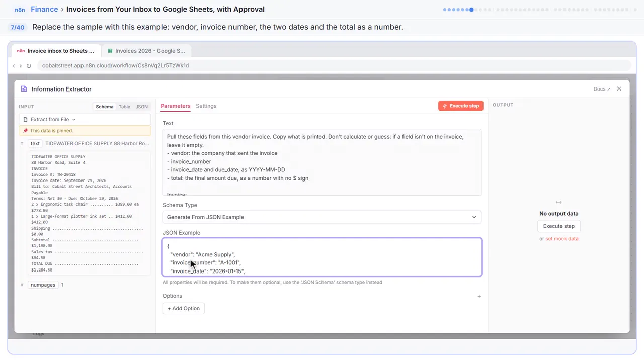Viewport: 644px width, 362px height.
Task: Open the Docs link
Action: [602, 89]
